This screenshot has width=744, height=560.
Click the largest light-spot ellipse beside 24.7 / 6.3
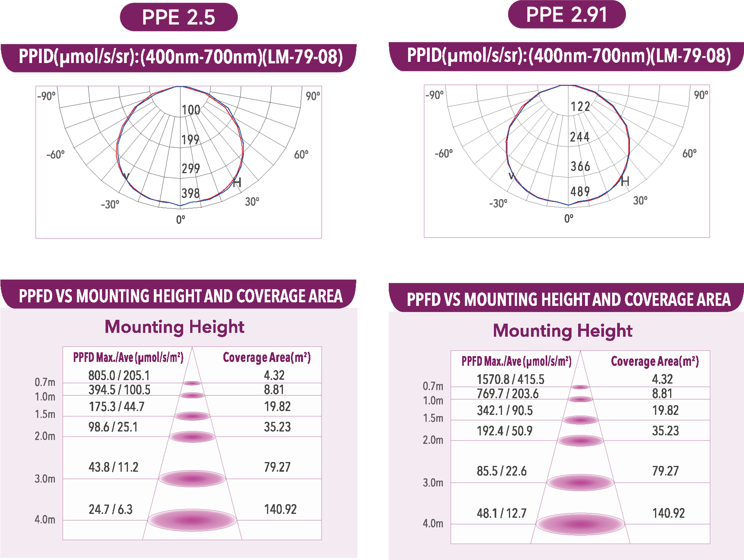pyautogui.click(x=192, y=520)
